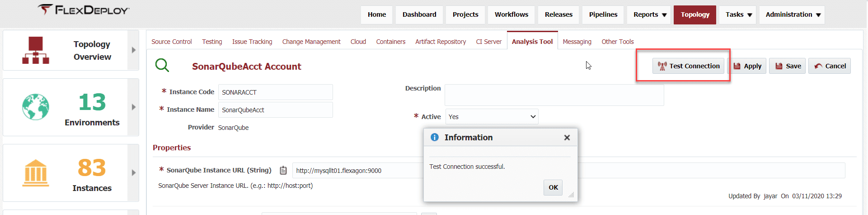Click the Test Connection button
868x215 pixels.
pyautogui.click(x=689, y=66)
